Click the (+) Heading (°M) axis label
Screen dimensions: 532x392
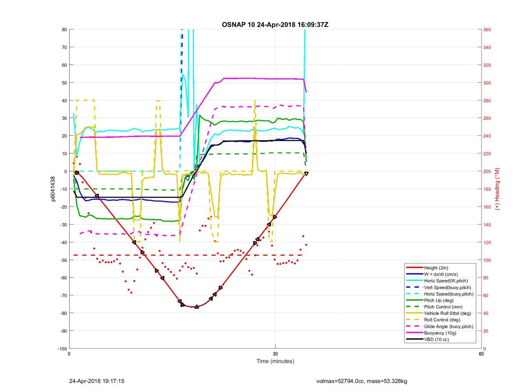497,189
